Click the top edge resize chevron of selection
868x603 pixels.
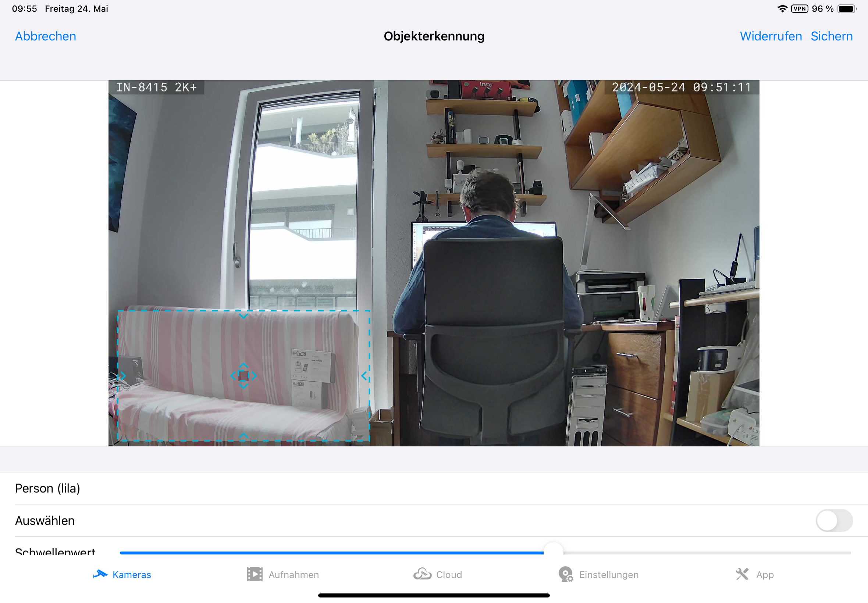coord(243,316)
